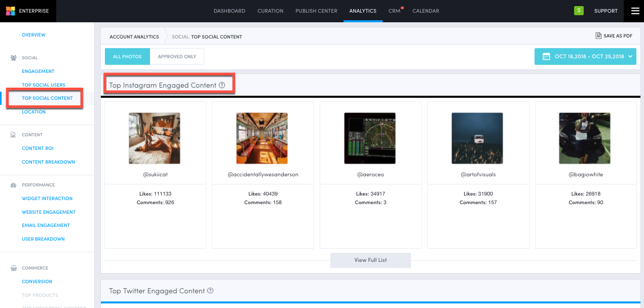Open the @sukiicat post thumbnail
Image resolution: width=644 pixels, height=308 pixels.
(x=154, y=138)
